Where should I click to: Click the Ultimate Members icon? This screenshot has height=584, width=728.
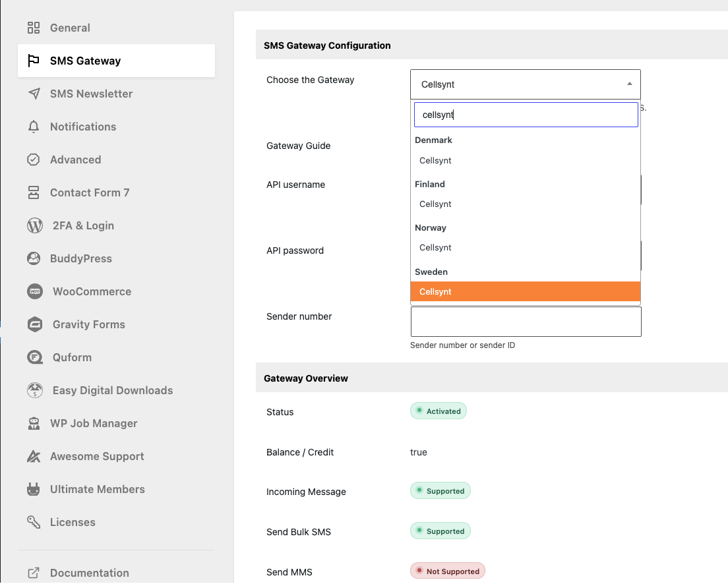[34, 489]
